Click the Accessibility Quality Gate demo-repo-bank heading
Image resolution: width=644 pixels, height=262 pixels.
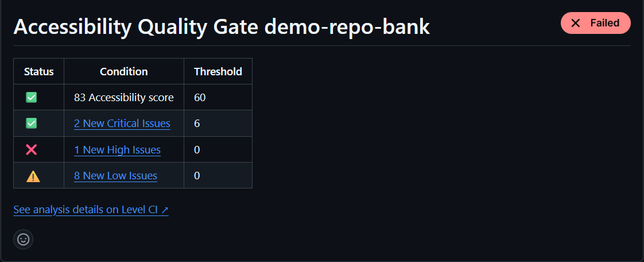(222, 27)
